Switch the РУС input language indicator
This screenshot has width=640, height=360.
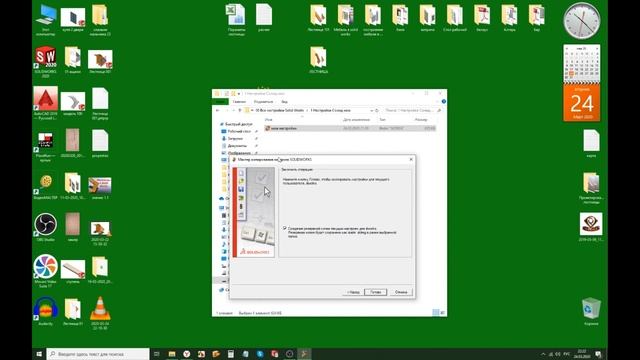tap(567, 354)
